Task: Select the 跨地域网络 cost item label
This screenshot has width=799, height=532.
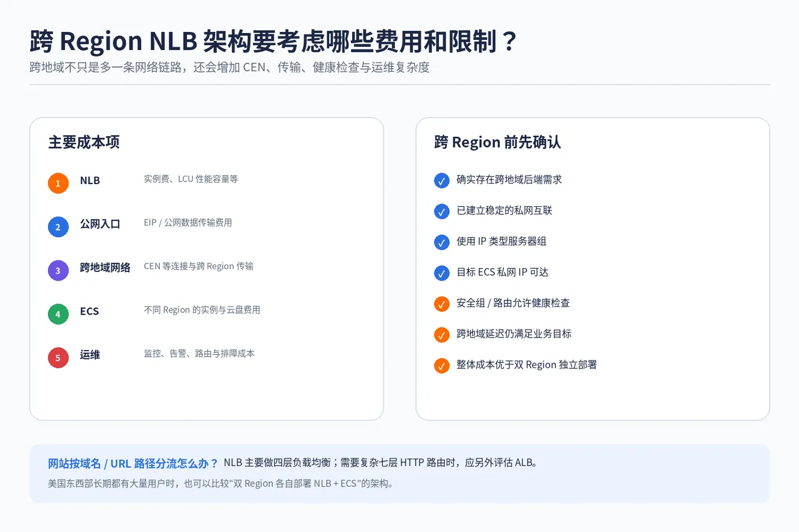Action: tap(105, 268)
